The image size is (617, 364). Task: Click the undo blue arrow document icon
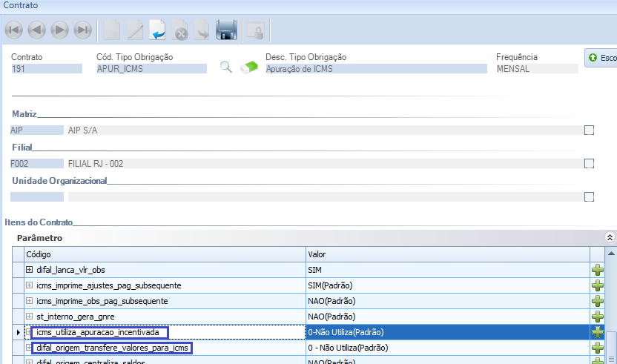coord(157,30)
